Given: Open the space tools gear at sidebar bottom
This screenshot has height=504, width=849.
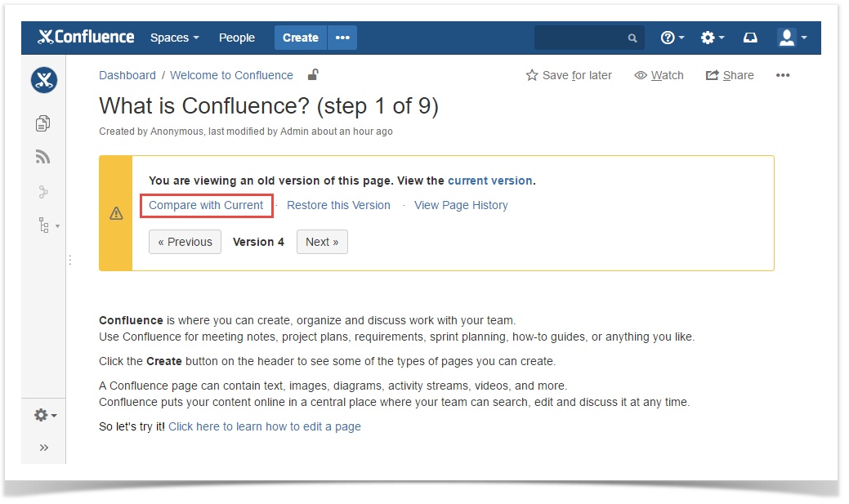Looking at the screenshot, I should 46,415.
